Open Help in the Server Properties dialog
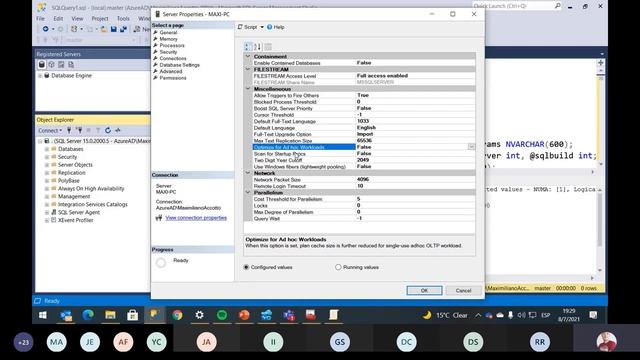This screenshot has height=360, width=640. click(x=276, y=27)
